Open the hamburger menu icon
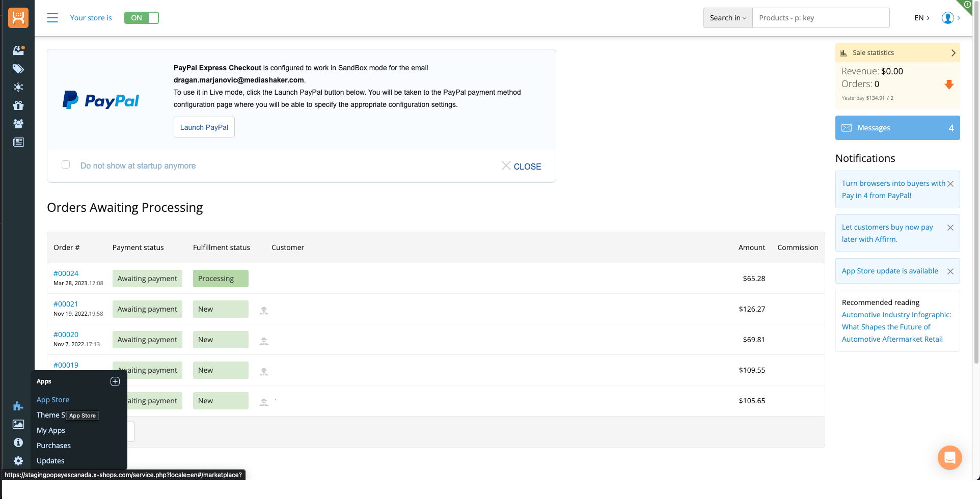Screen dimensions: 980x499 (x=52, y=18)
